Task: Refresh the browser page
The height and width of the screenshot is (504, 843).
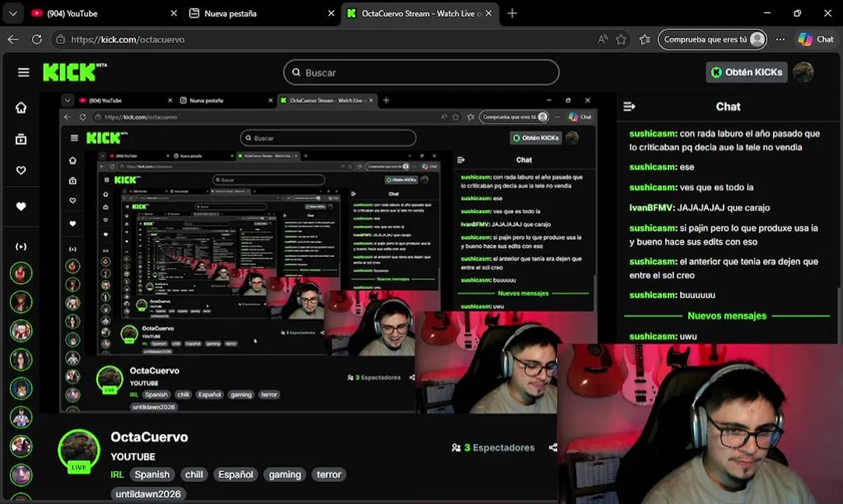Action: coord(36,39)
